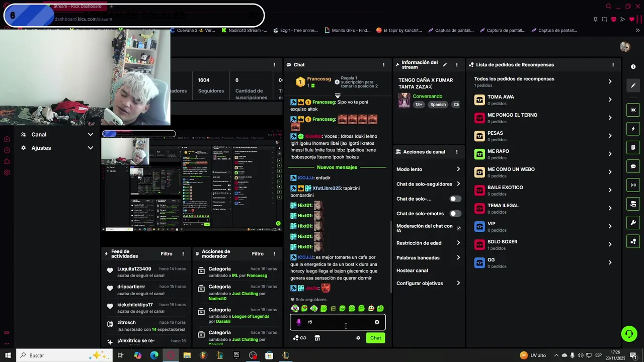
Task: Open TOMA AWA reward requests
Action: coord(543,100)
